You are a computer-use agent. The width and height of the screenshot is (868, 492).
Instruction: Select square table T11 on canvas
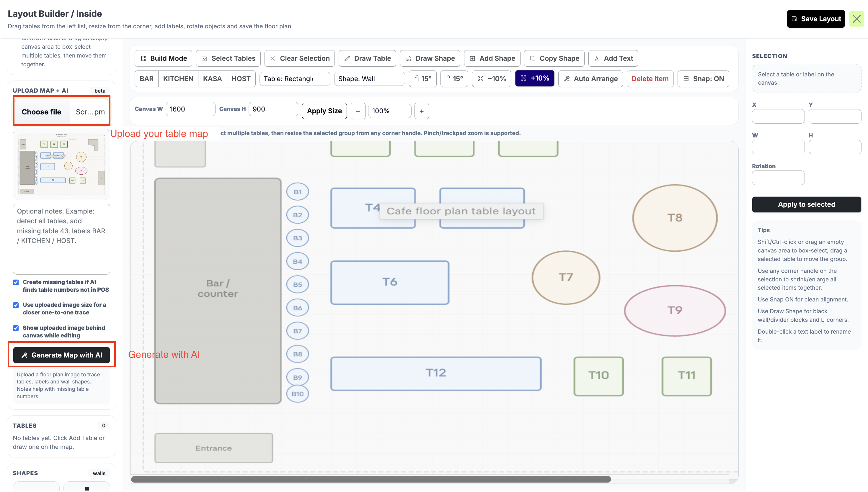(687, 376)
